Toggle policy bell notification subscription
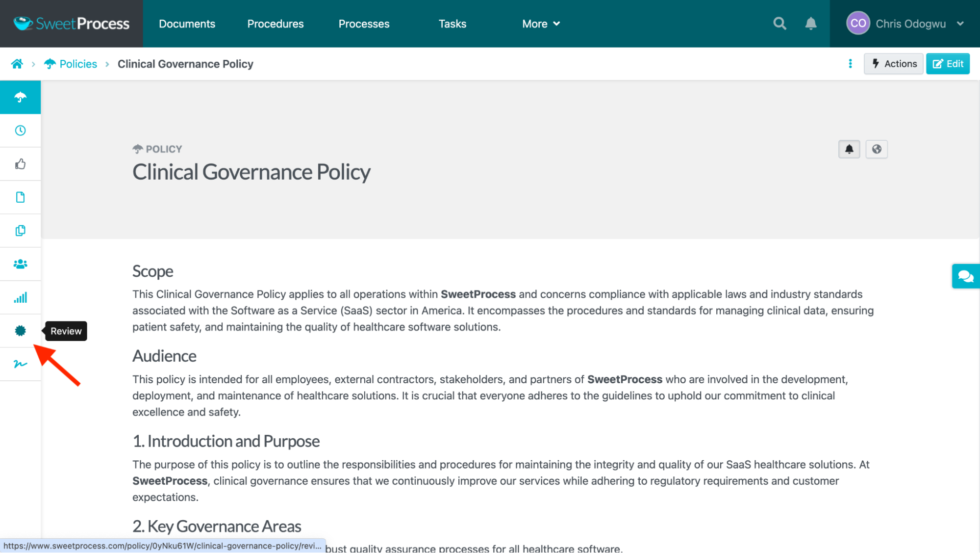980x553 pixels. coord(849,149)
